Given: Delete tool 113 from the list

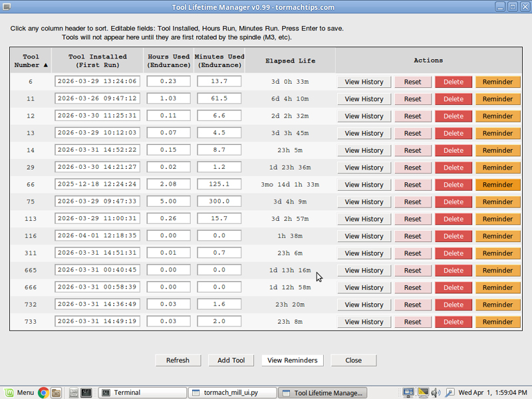Looking at the screenshot, I should 454,219.
